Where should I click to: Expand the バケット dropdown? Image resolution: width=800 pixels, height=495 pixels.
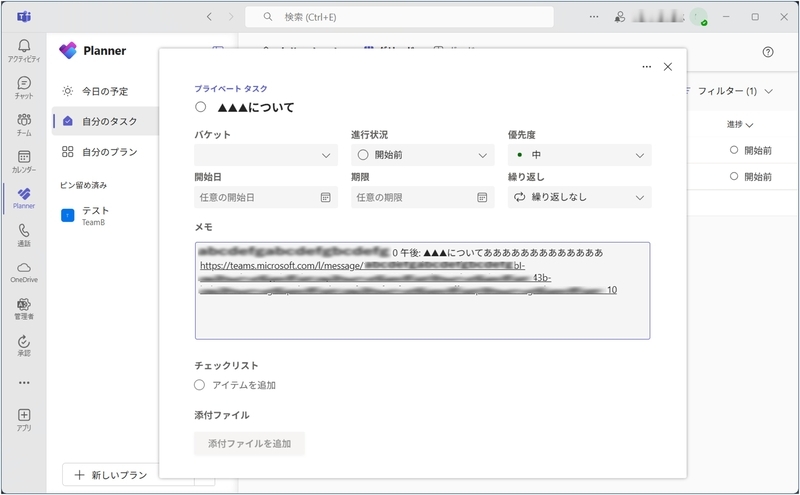(x=266, y=155)
